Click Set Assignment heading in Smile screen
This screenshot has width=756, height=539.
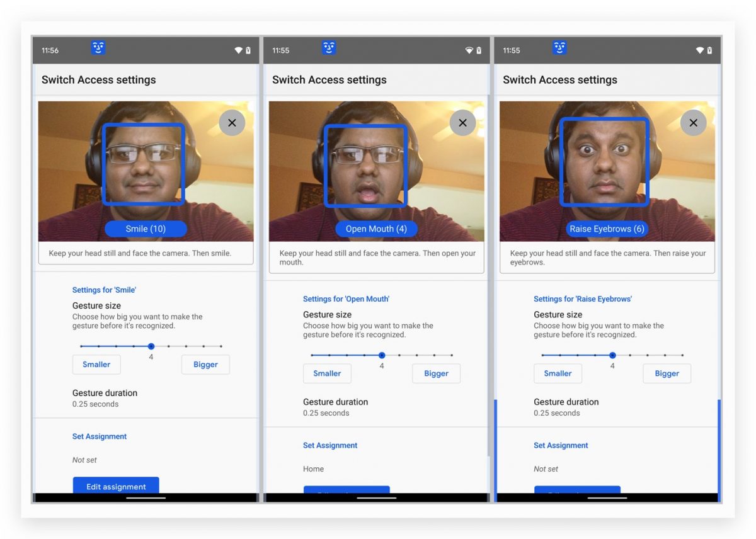100,436
